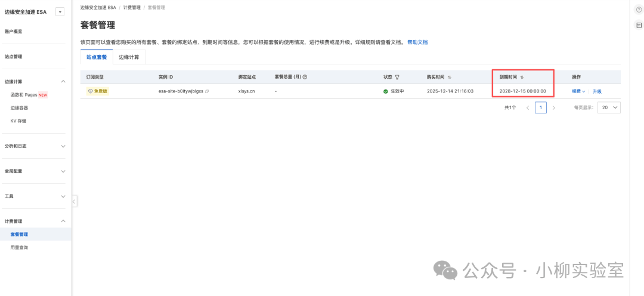This screenshot has height=296, width=644.
Task: Click the status column filter funnel icon
Action: [397, 77]
